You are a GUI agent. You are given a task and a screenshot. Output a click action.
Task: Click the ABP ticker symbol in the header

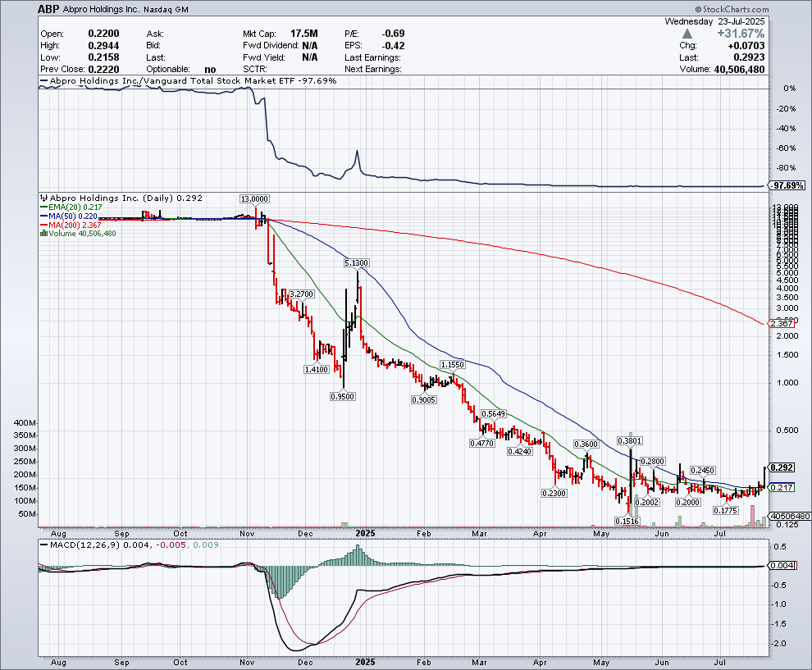pos(48,9)
